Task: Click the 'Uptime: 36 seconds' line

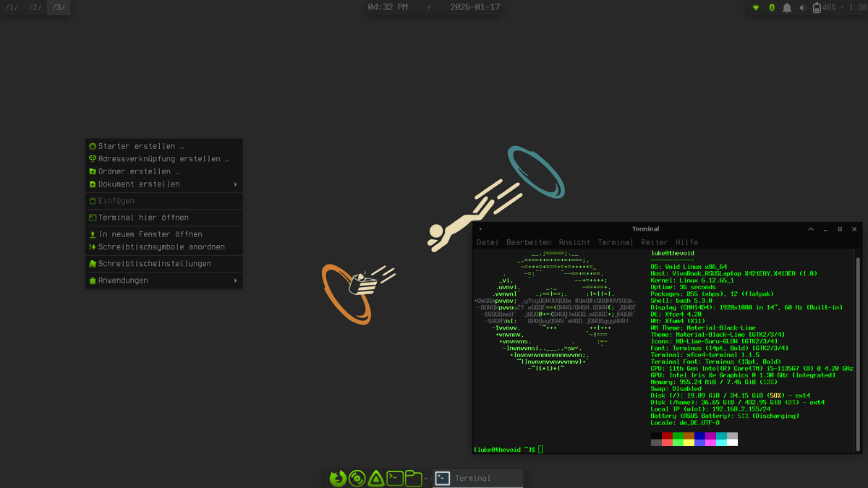Action: [x=683, y=287]
